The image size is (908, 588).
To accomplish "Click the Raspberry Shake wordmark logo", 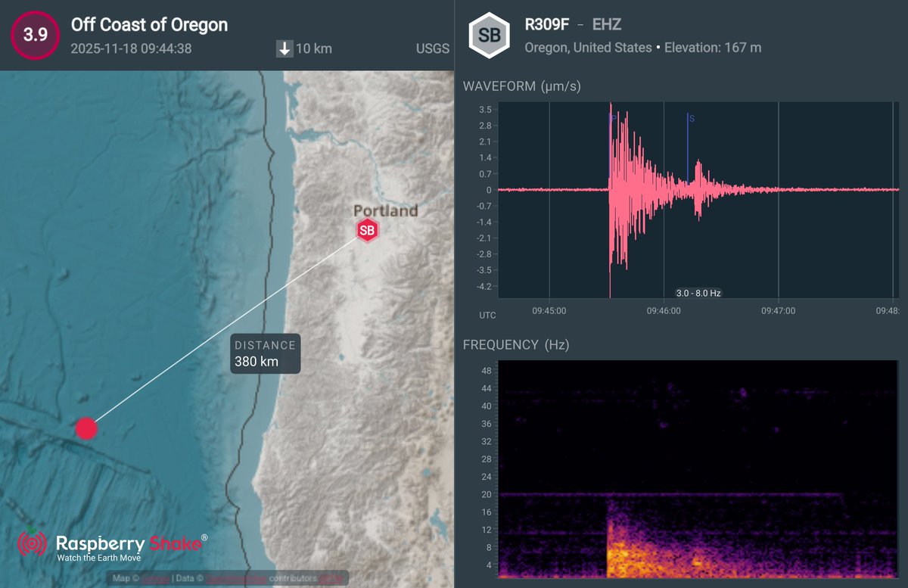I will coord(129,543).
